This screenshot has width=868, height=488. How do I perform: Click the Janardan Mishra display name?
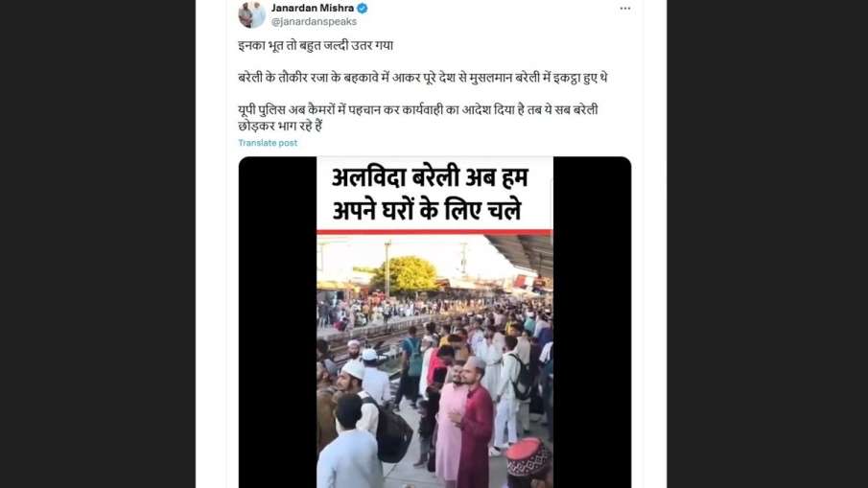(313, 9)
